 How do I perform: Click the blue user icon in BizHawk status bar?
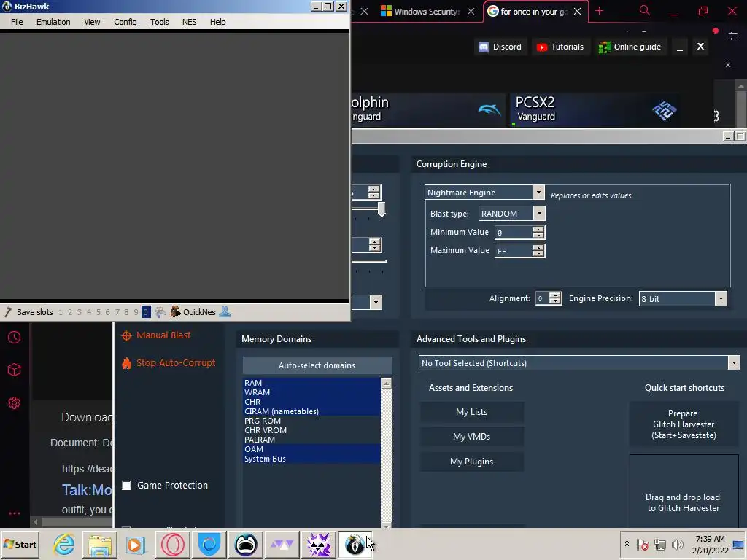(x=225, y=312)
